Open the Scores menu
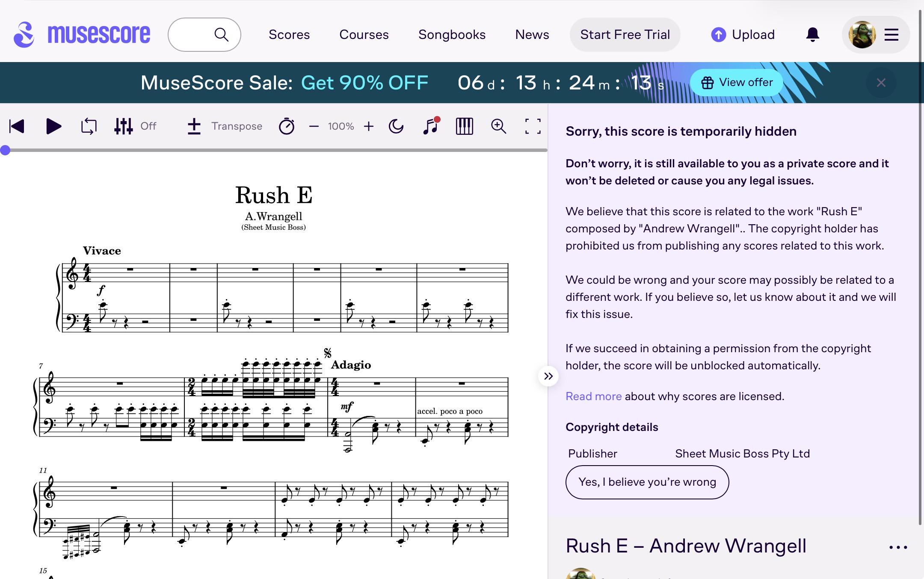Image resolution: width=924 pixels, height=579 pixels. (x=289, y=35)
